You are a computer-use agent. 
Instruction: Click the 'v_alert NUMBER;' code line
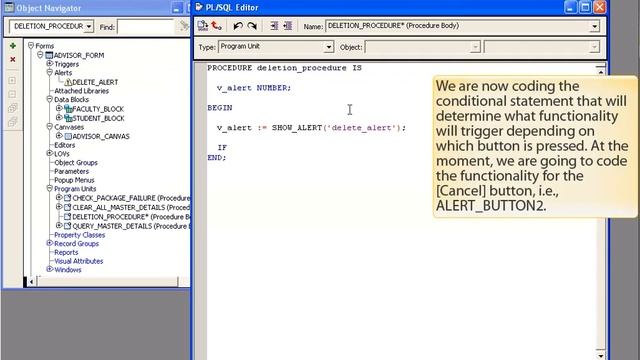click(254, 88)
